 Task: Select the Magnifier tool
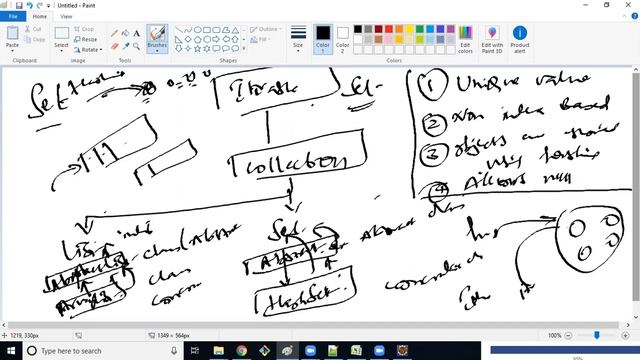(136, 47)
